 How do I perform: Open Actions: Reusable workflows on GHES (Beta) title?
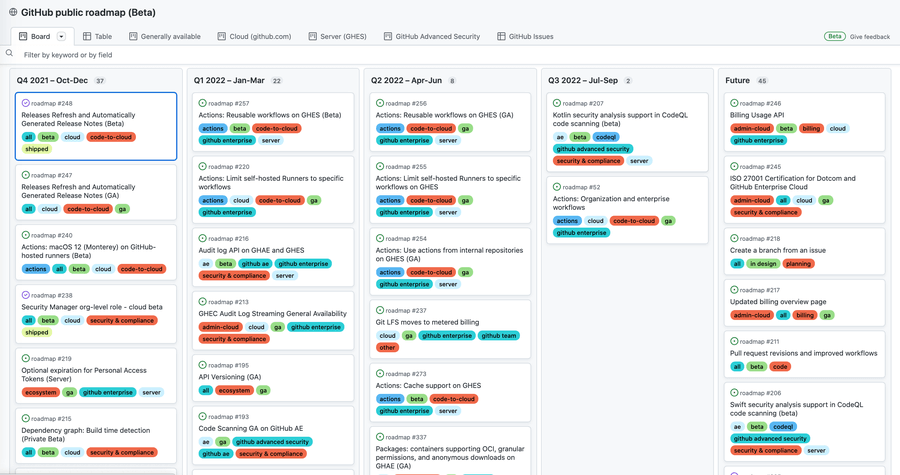pyautogui.click(x=270, y=115)
